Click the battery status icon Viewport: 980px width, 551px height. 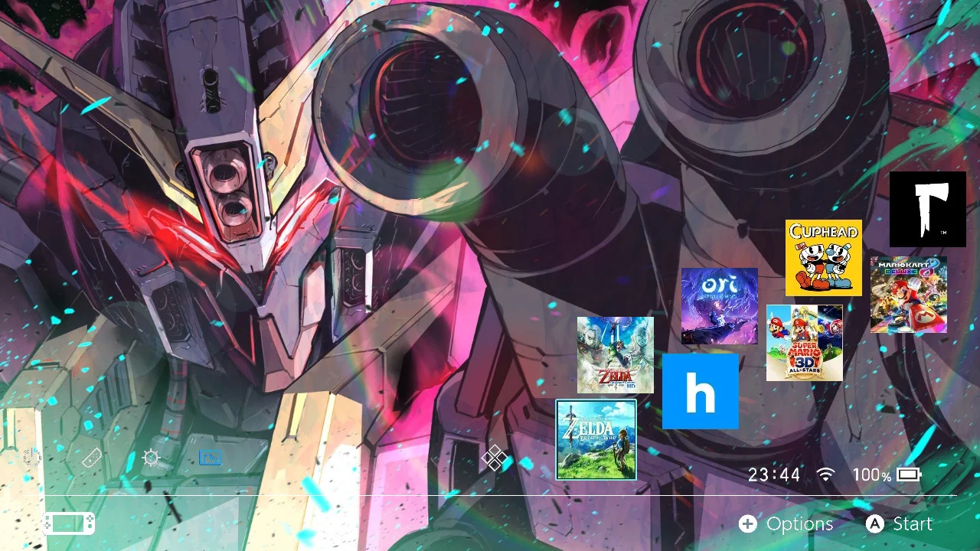[x=909, y=474]
